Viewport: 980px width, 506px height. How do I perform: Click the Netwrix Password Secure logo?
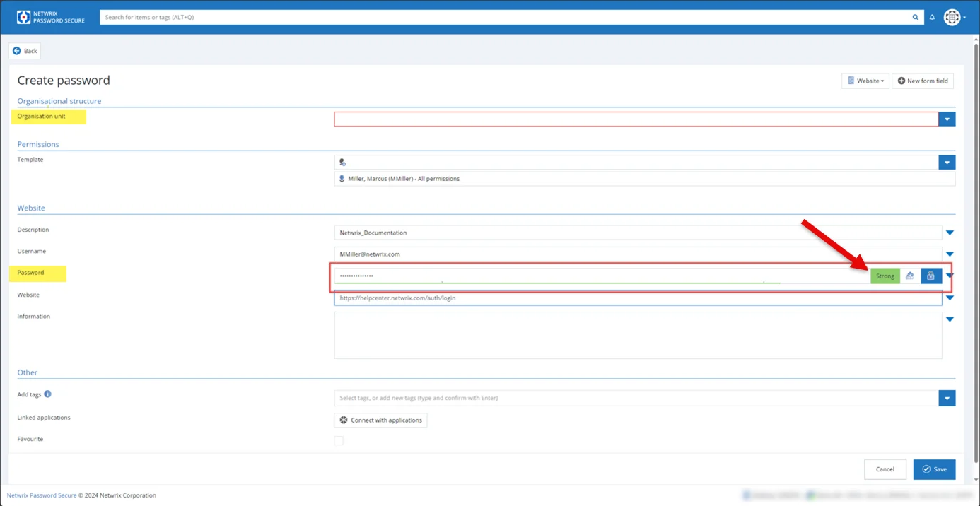point(51,17)
